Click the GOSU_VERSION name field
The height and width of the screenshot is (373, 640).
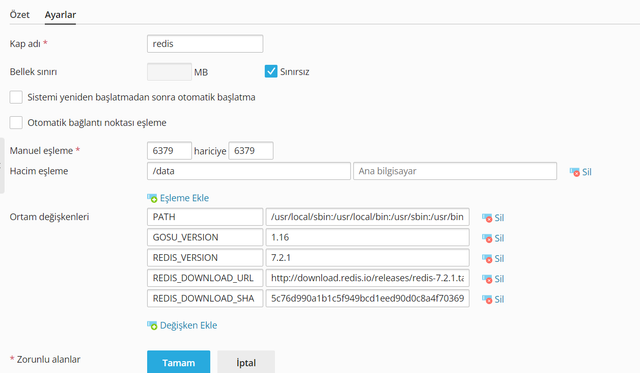[x=205, y=237]
